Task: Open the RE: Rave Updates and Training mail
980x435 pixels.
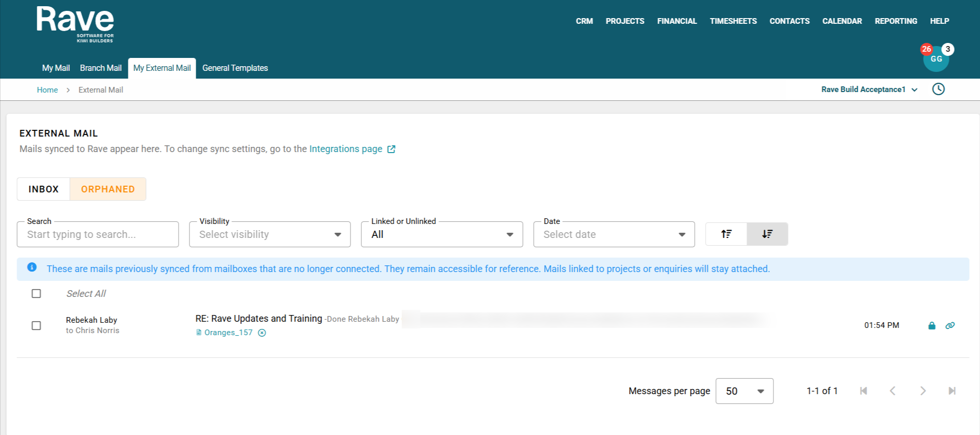Action: pyautogui.click(x=259, y=319)
